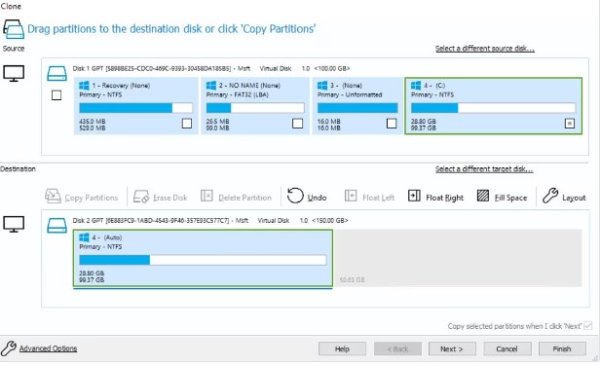Screen dimensions: 600x365
Task: Click source C partition usage bar
Action: (493, 108)
